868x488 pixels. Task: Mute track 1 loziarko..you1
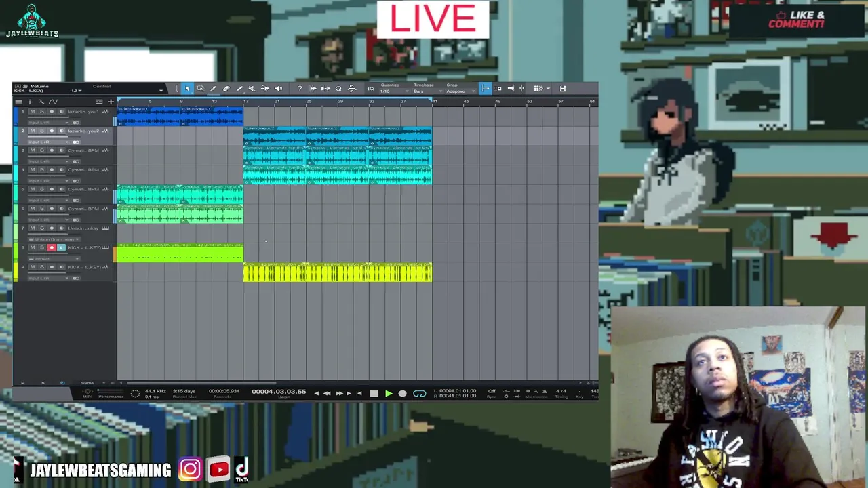[x=32, y=111]
